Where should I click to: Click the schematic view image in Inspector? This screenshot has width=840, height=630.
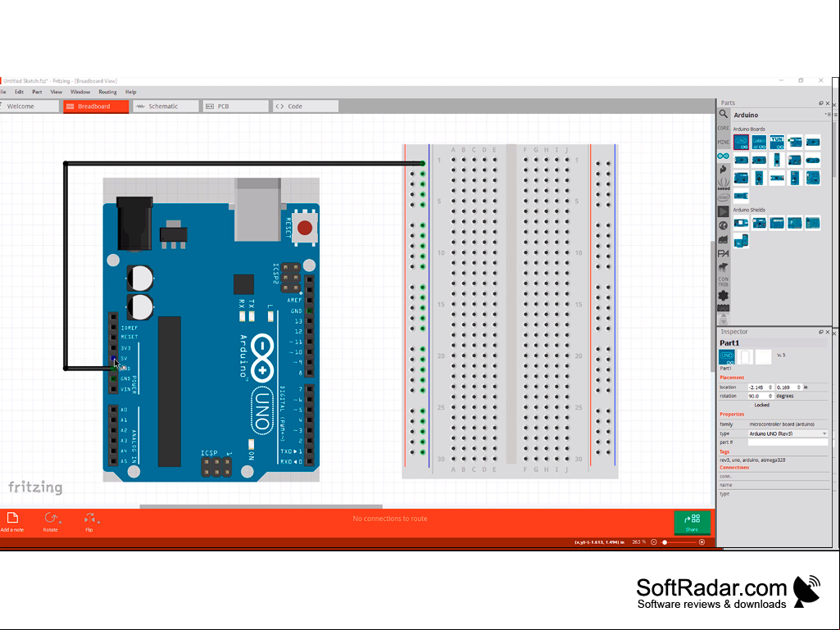click(745, 356)
